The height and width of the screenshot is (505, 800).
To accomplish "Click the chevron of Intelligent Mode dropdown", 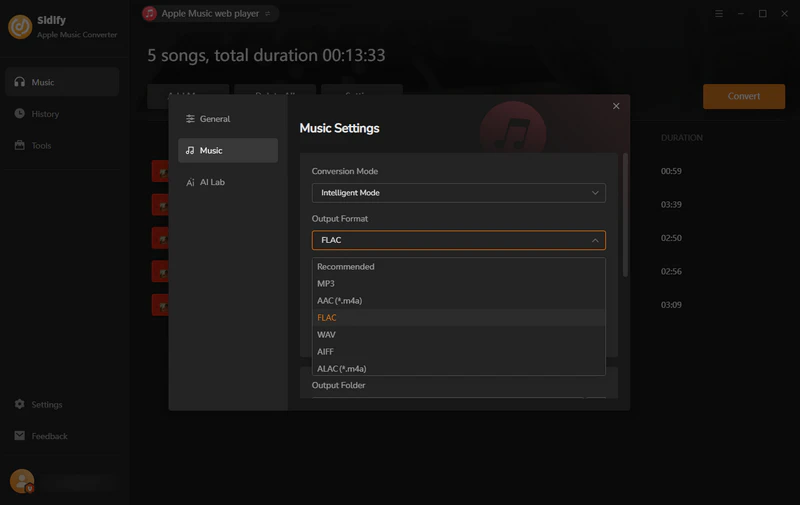I will pyautogui.click(x=595, y=193).
